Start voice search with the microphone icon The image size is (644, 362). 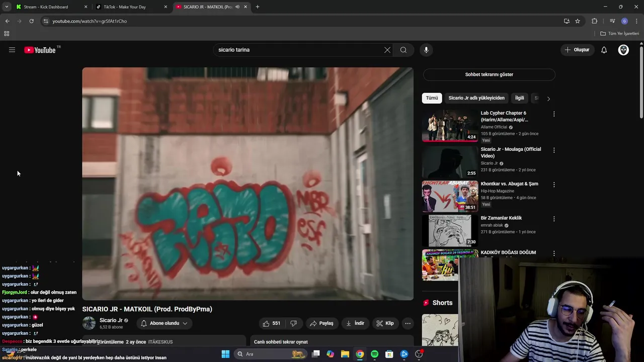pyautogui.click(x=426, y=50)
